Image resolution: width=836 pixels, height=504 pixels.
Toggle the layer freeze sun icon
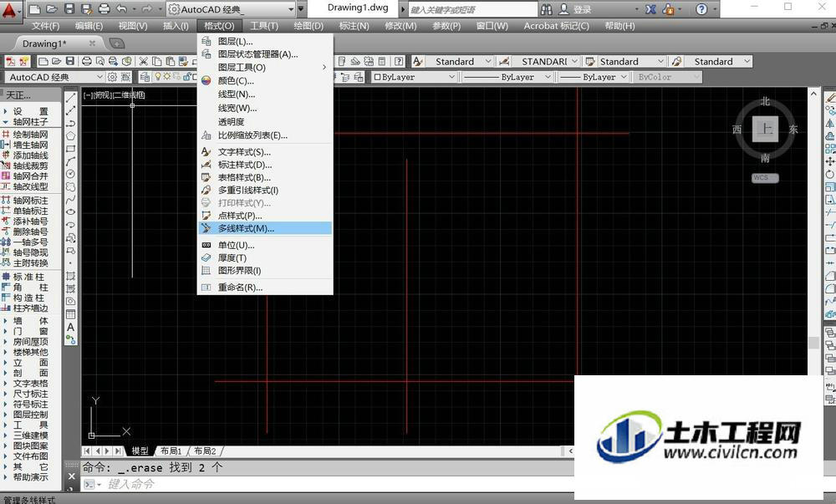[x=167, y=77]
